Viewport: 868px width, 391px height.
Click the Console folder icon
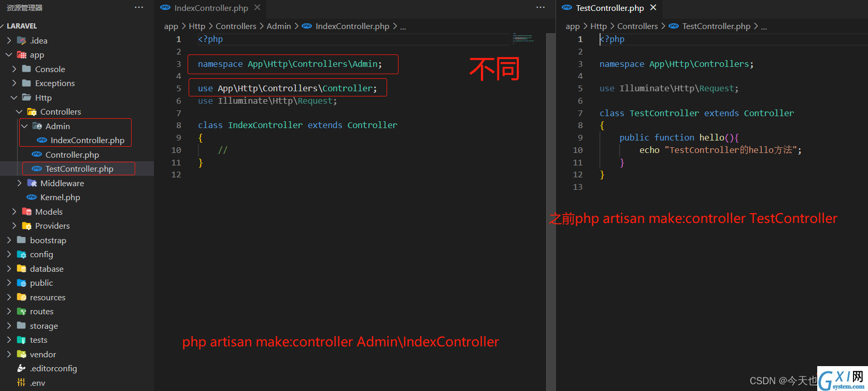click(x=26, y=69)
